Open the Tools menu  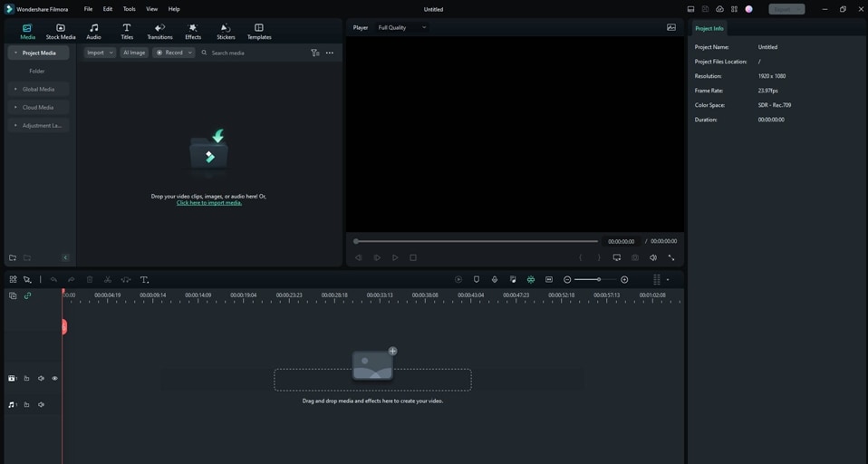(x=129, y=9)
